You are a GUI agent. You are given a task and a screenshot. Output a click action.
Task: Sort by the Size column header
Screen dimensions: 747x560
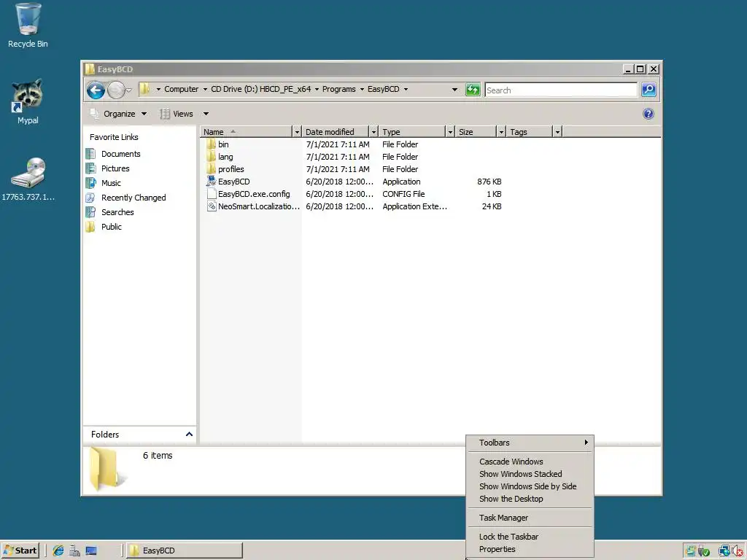click(x=476, y=132)
